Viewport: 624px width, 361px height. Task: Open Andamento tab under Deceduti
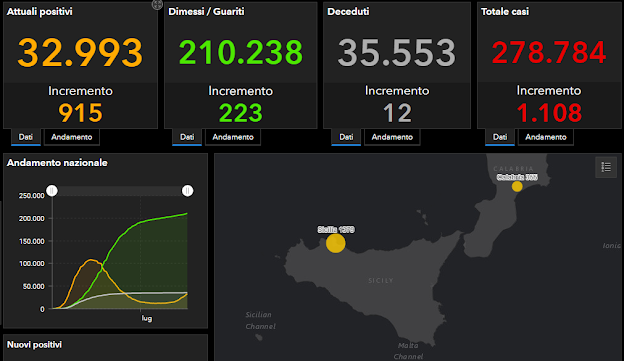[392, 137]
